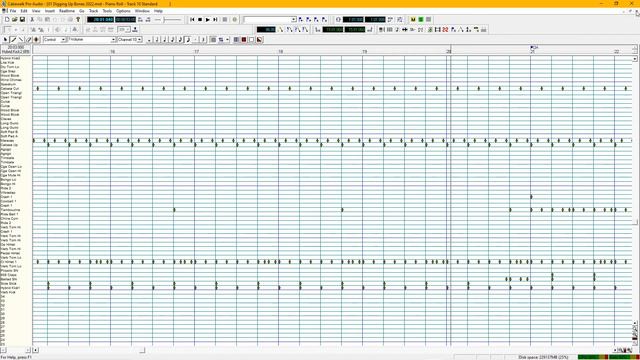Open the Realtime menu
This screenshot has height=360, width=640.
[x=67, y=11]
